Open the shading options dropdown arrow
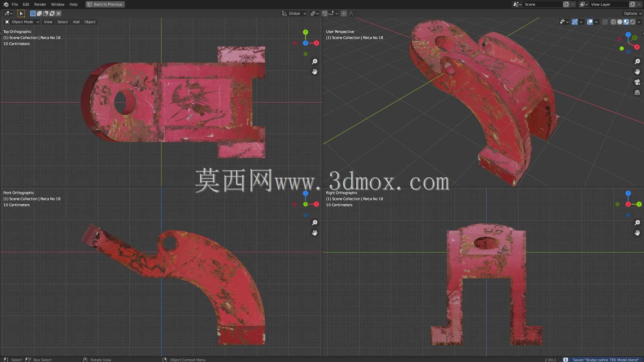This screenshot has width=644, height=362. click(x=639, y=22)
